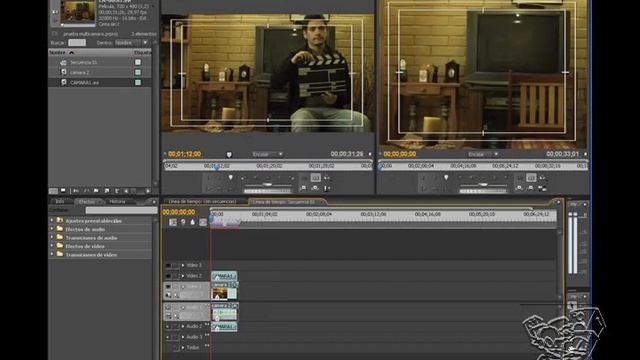Open Effects panel flyout menu
Image resolution: width=640 pixels, height=360 pixels.
[x=154, y=202]
